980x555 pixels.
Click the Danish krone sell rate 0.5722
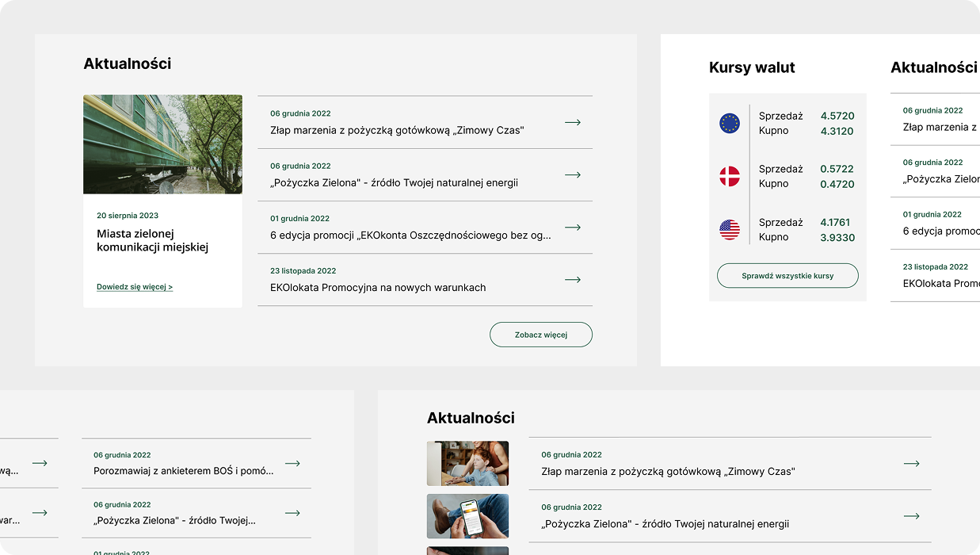point(837,169)
